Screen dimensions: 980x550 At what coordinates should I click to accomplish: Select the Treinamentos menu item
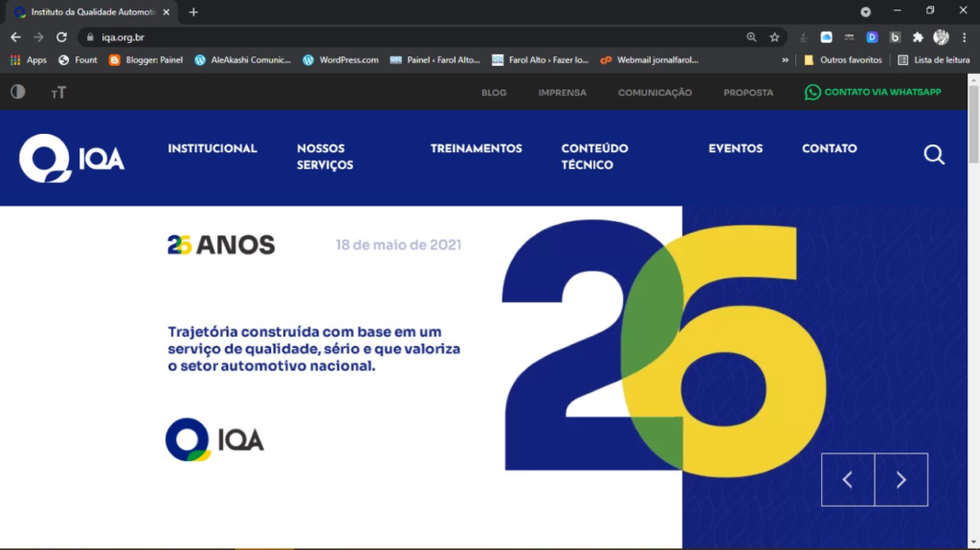pos(476,148)
